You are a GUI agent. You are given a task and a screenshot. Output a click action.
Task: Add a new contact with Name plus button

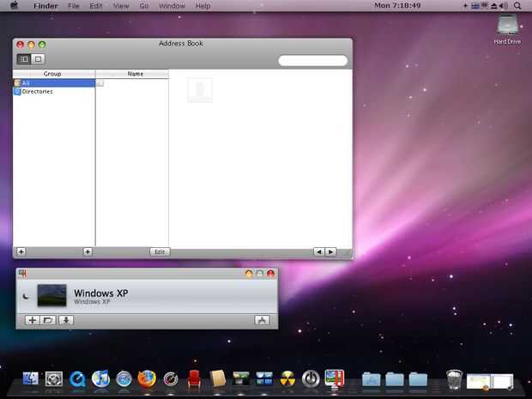88,251
